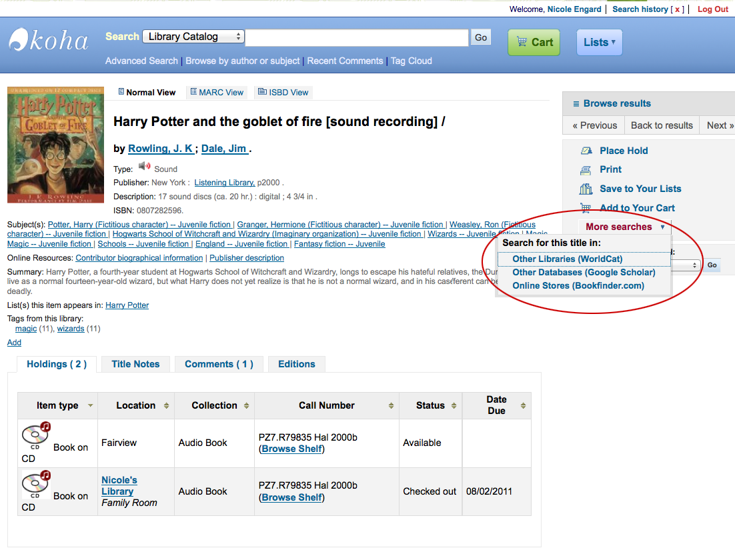Image resolution: width=735 pixels, height=560 pixels.
Task: Click the Add to Your Cart icon
Action: [x=586, y=207]
